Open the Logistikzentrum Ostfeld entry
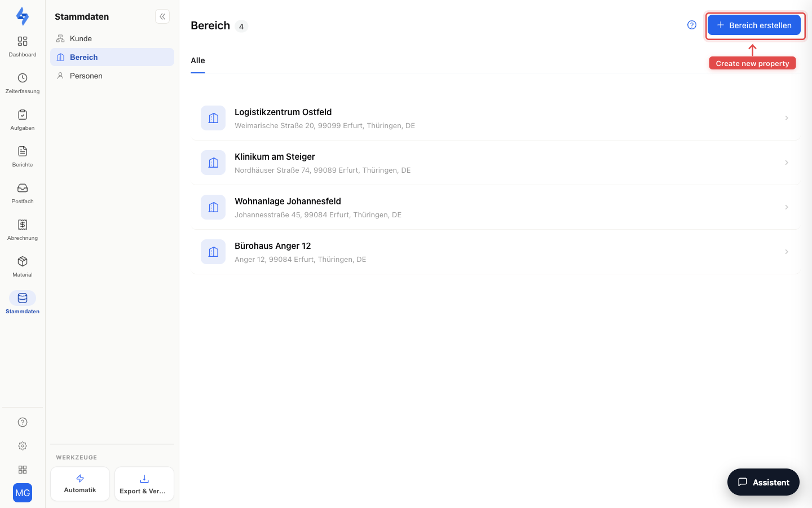 click(x=495, y=118)
